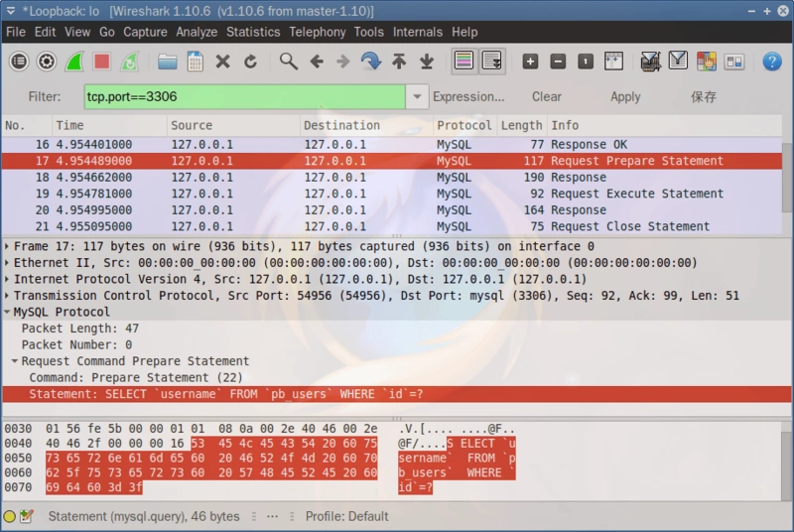Expand Transmission Control Protocol details
This screenshot has width=794, height=532.
(7, 296)
